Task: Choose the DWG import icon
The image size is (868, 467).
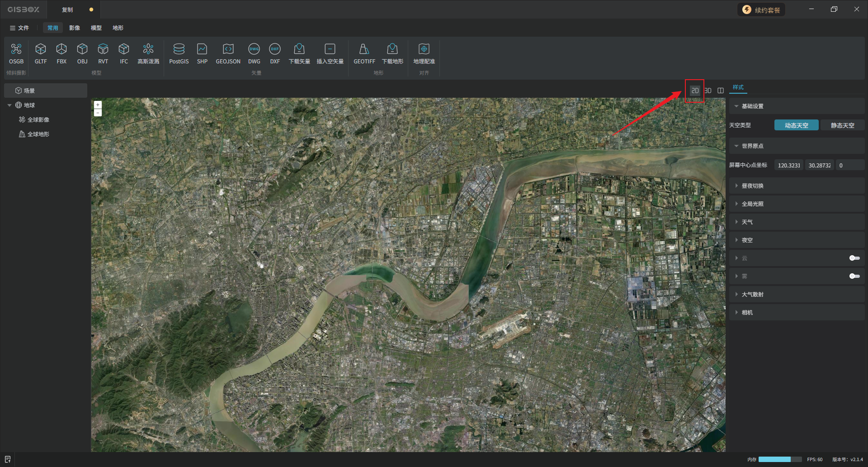Action: point(254,49)
